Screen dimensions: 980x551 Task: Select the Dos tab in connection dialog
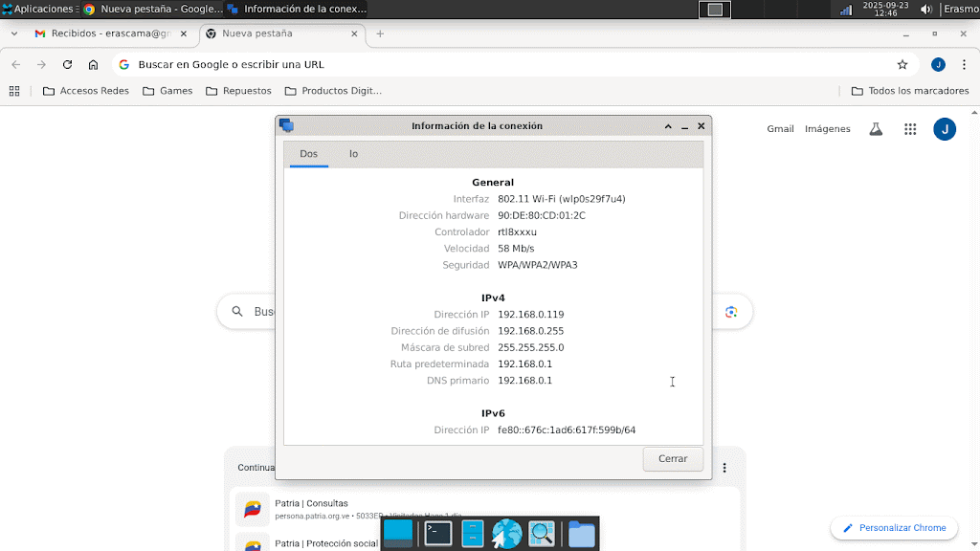click(x=309, y=154)
